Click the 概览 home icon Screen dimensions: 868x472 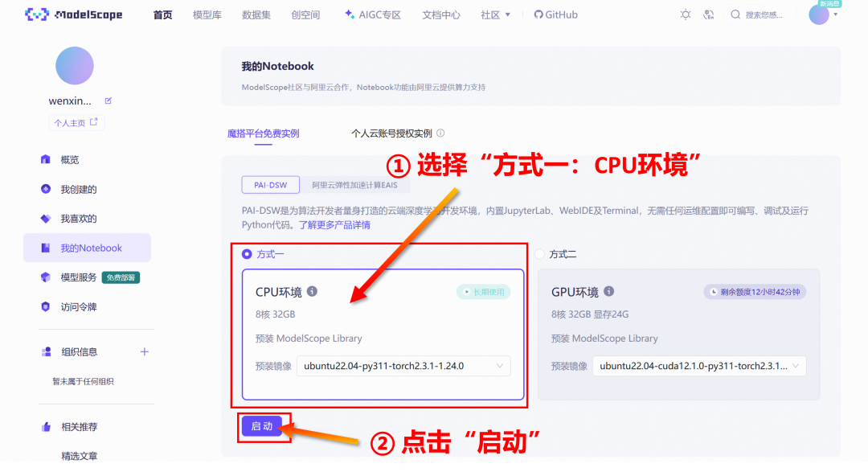(x=45, y=159)
